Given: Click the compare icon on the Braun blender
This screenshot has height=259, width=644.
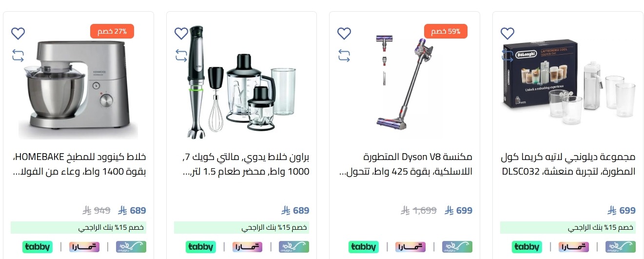Looking at the screenshot, I should point(181,56).
